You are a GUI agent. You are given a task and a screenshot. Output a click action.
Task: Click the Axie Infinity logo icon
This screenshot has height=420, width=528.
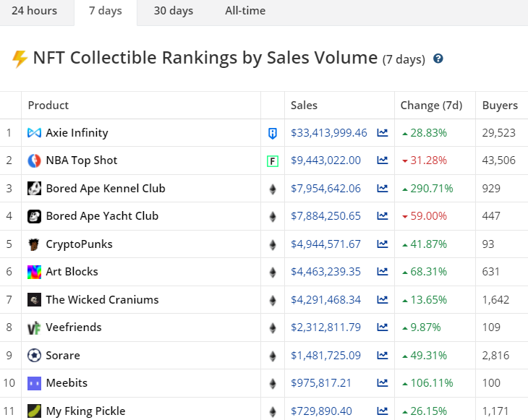coord(34,133)
